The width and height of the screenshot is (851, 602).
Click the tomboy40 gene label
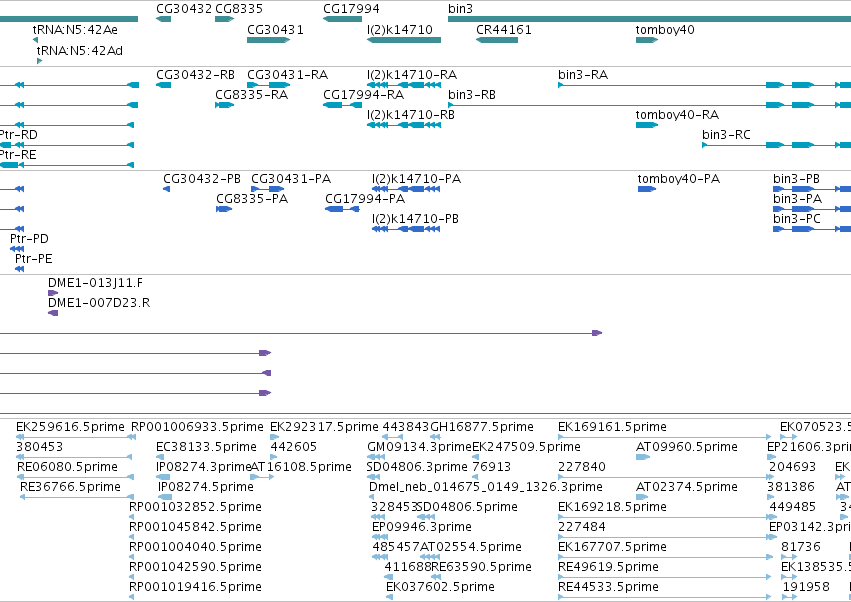point(665,30)
